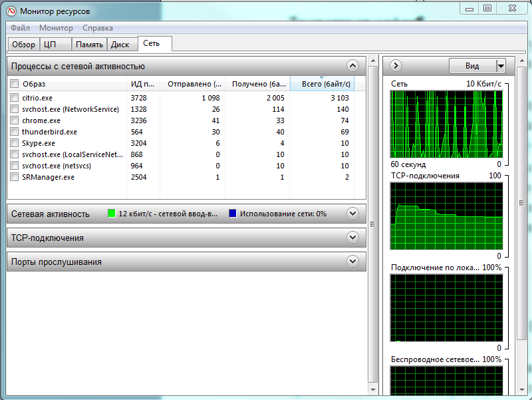The height and width of the screenshot is (400, 532).
Task: Tick the SRManager.exe checkbox
Action: point(14,177)
